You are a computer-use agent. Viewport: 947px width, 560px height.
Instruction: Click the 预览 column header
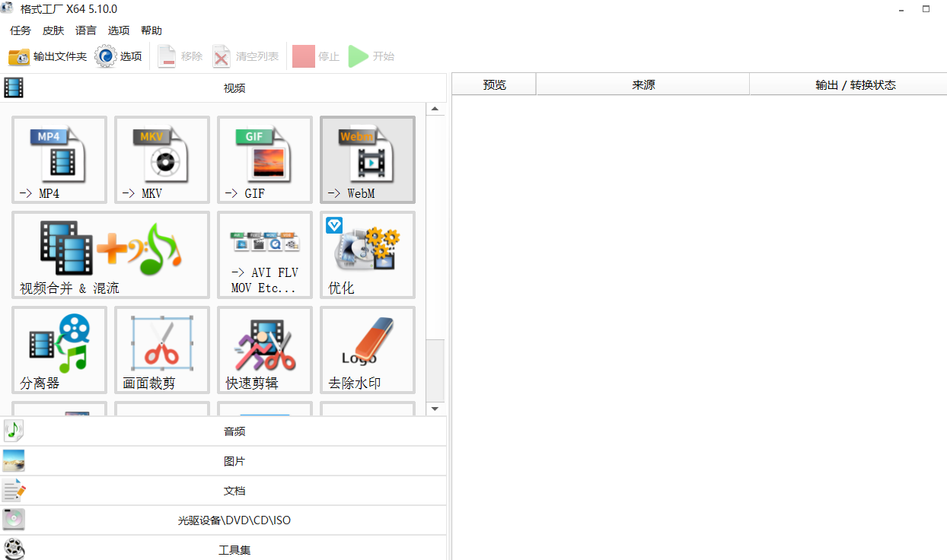coord(494,84)
